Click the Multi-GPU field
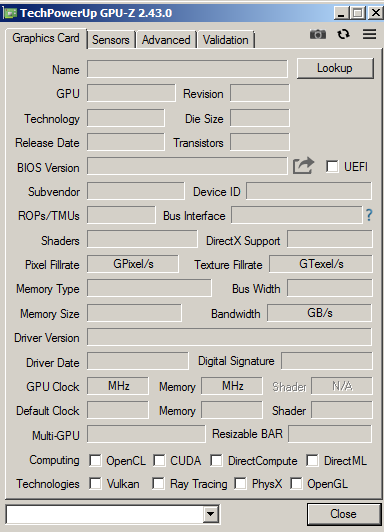This screenshot has width=384, height=532. click(146, 434)
